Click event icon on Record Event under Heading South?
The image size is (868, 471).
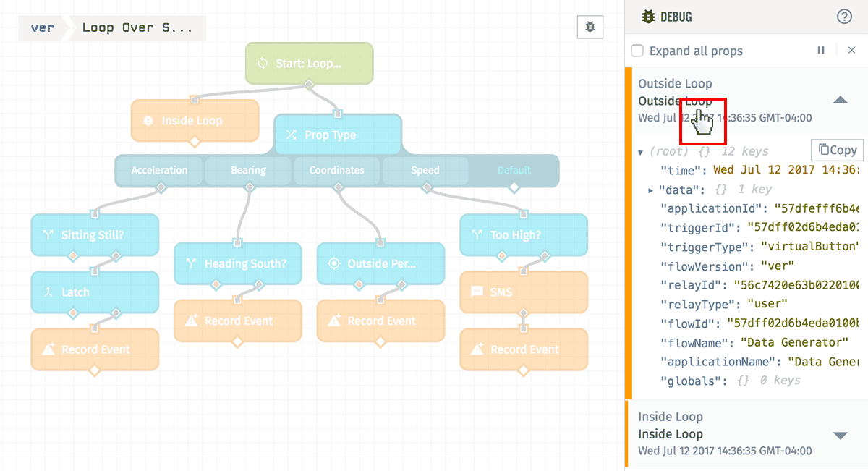(x=192, y=321)
